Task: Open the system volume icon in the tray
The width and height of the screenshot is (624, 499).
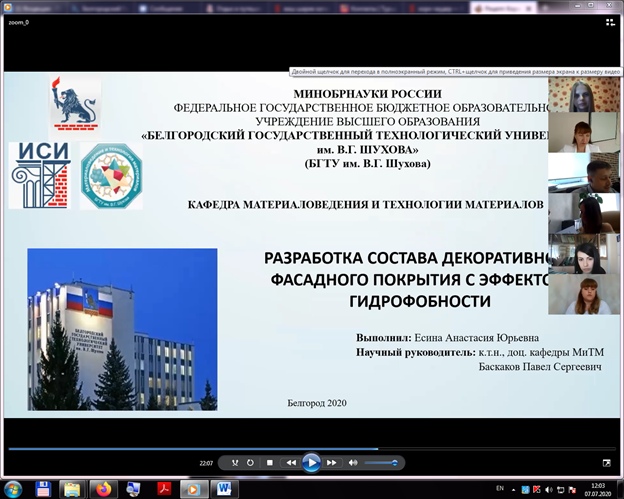Action: 549,489
